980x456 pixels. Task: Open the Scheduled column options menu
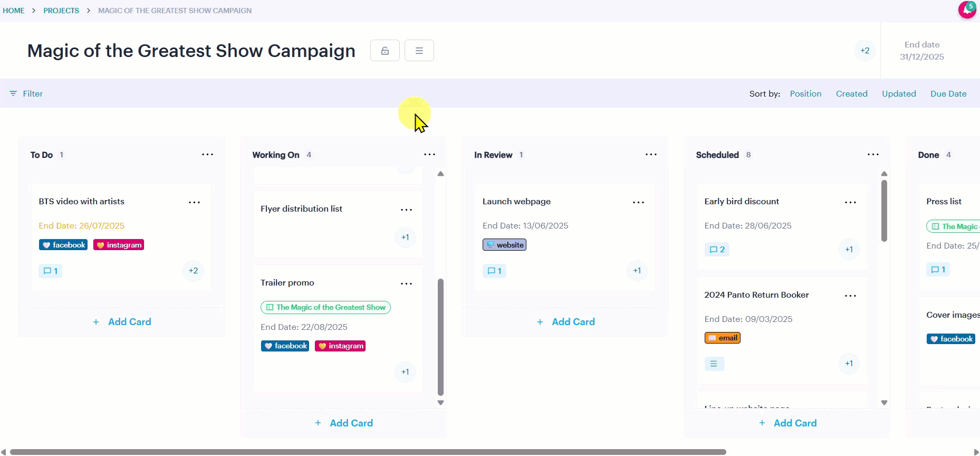coord(873,155)
